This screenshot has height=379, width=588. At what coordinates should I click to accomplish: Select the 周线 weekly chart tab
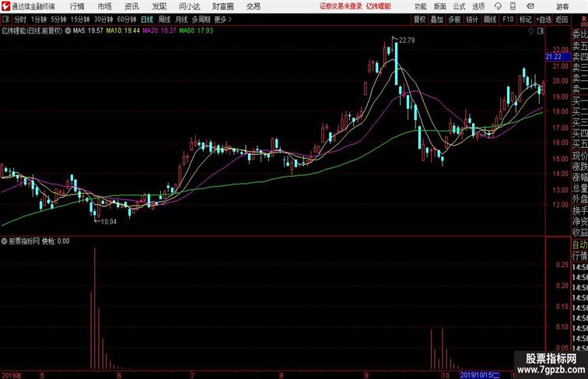pos(164,19)
